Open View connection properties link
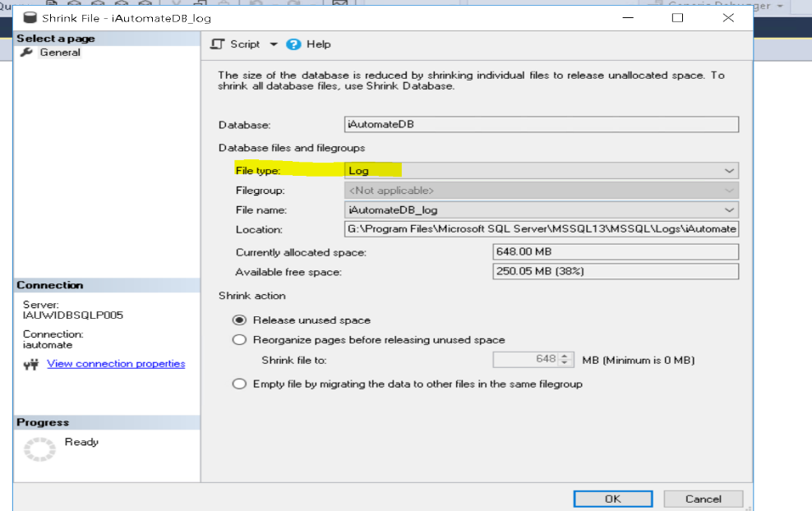Viewport: 812px width, 511px height. pyautogui.click(x=116, y=363)
